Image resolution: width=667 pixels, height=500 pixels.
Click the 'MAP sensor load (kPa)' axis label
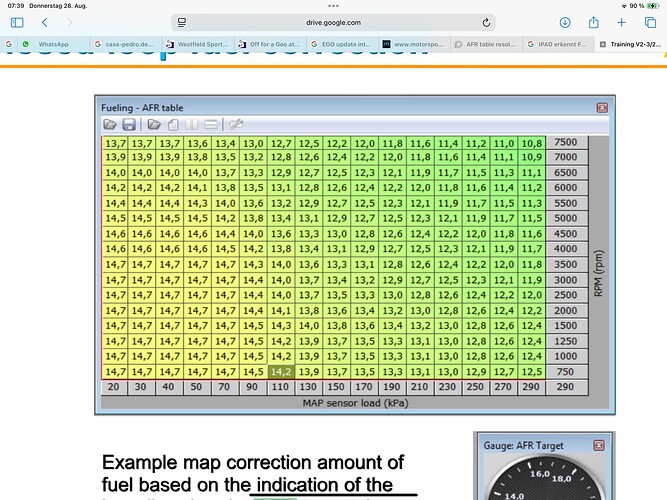pyautogui.click(x=356, y=403)
